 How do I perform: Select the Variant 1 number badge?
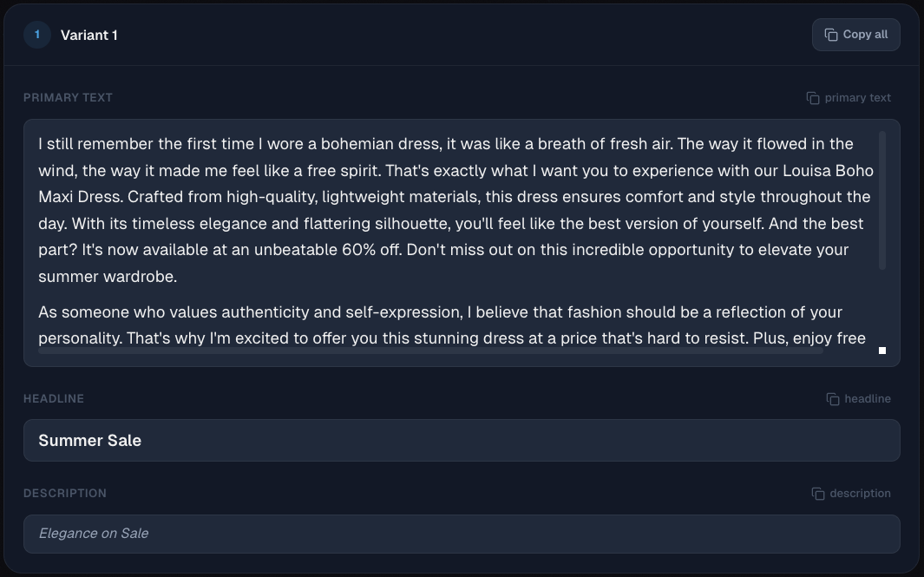tap(36, 35)
